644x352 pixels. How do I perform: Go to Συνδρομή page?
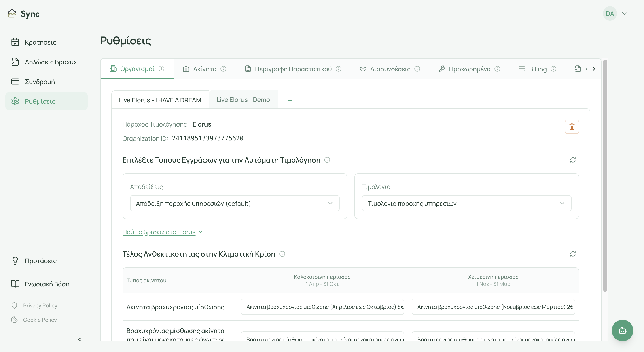(x=46, y=82)
